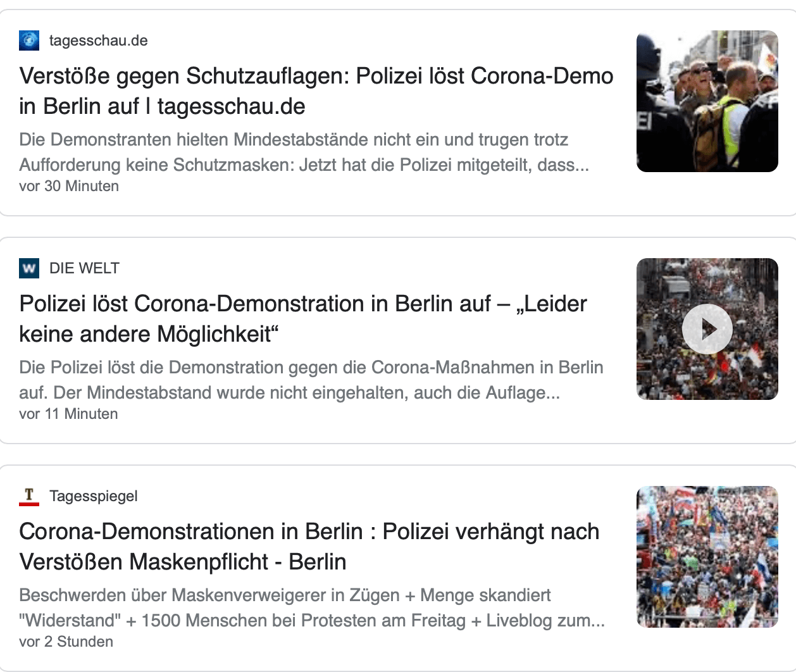
Task: Click the tagesschau.de source name
Action: tap(98, 41)
